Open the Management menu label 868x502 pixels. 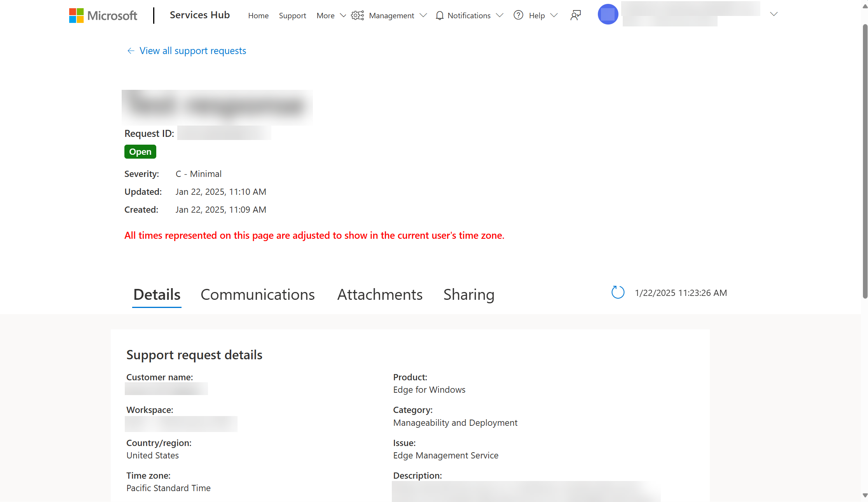pyautogui.click(x=391, y=16)
